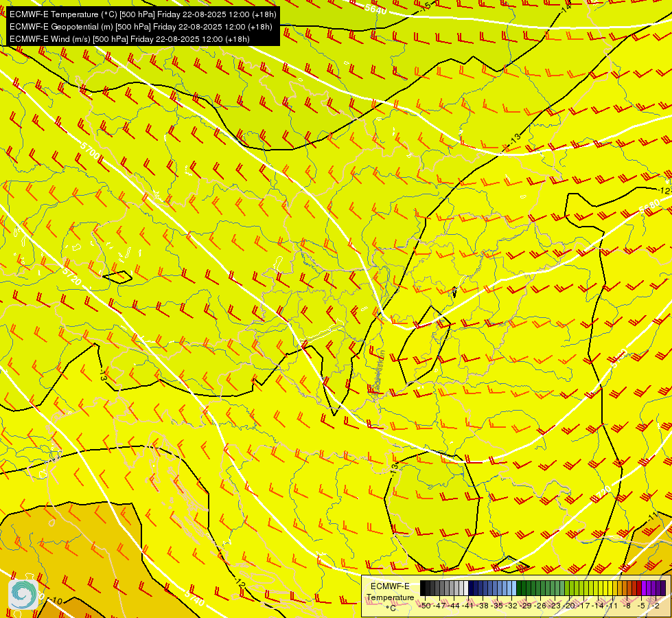Viewport: 672px width, 618px height.
Task: Click the ECMWF-E Temperature 500 hPa header line
Action: [x=143, y=14]
